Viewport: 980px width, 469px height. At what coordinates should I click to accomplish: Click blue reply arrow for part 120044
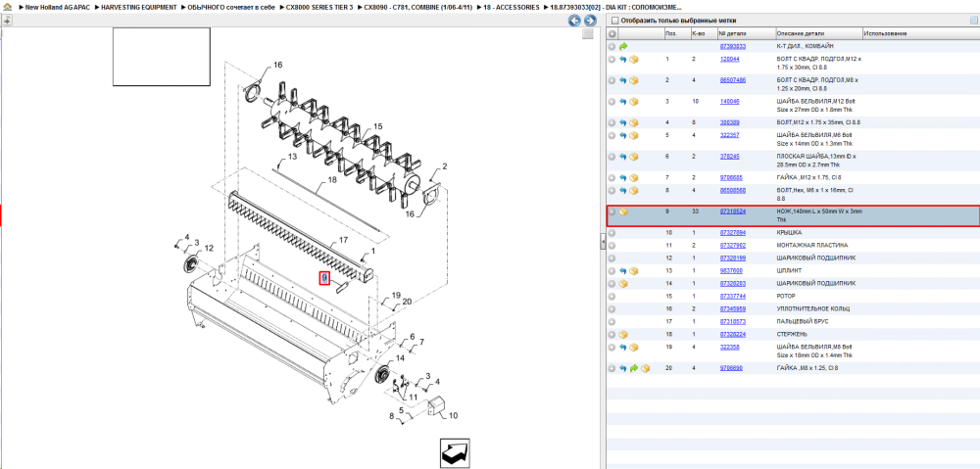point(623,60)
